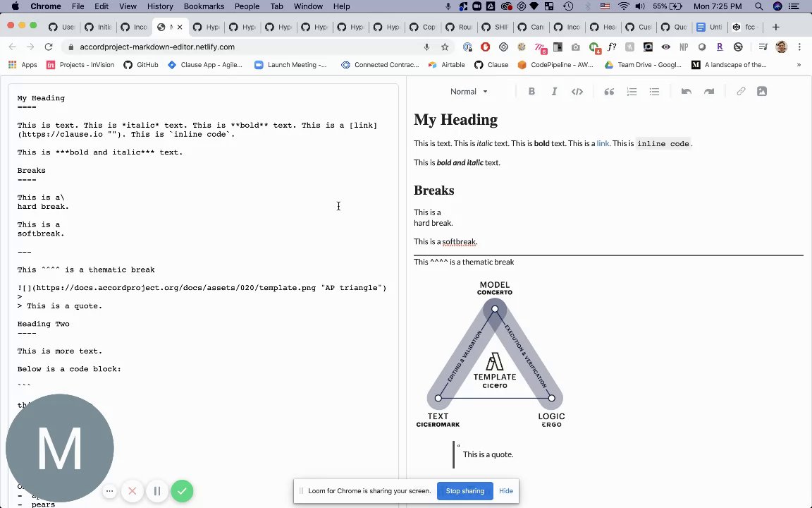Open the GitHub bookmark
812x508 pixels.
(x=141, y=65)
